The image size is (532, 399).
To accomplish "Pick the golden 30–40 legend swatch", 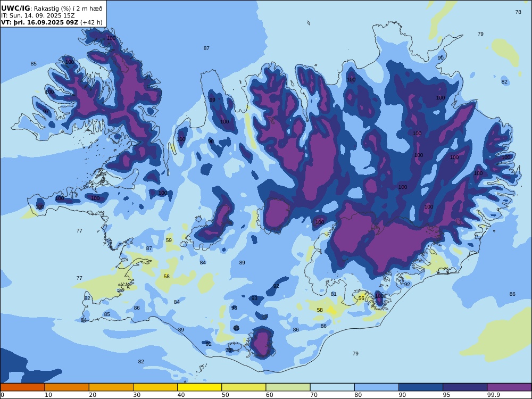I will [155, 387].
